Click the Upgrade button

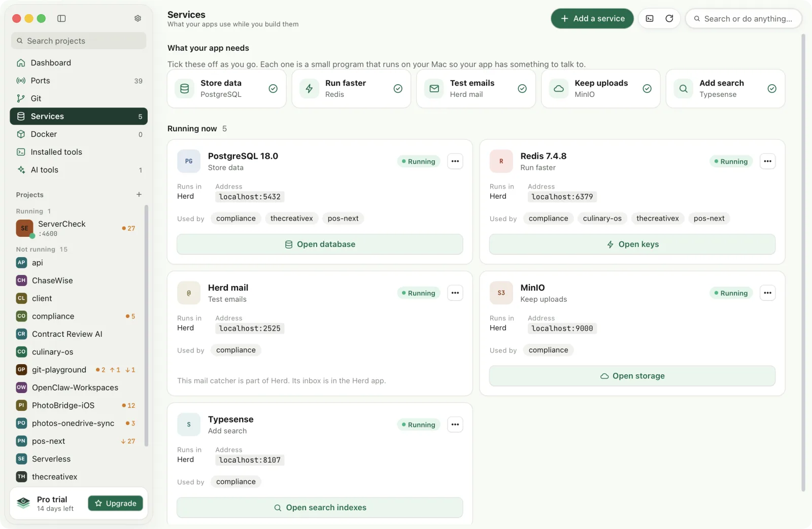[x=116, y=503]
